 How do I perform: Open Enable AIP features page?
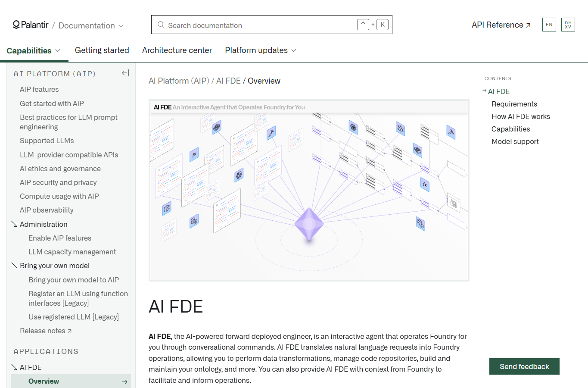(60, 238)
